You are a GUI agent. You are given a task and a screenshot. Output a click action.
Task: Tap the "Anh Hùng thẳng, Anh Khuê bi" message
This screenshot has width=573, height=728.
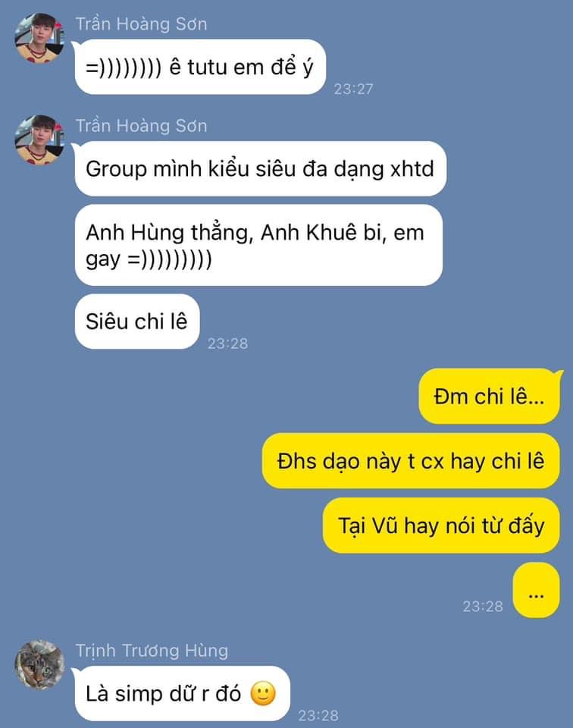click(x=258, y=246)
